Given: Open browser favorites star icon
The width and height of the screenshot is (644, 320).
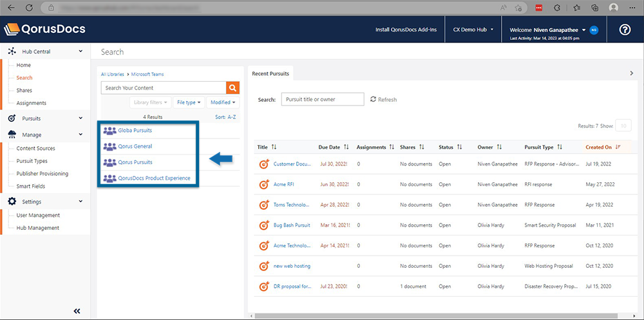Looking at the screenshot, I should pos(578,7).
